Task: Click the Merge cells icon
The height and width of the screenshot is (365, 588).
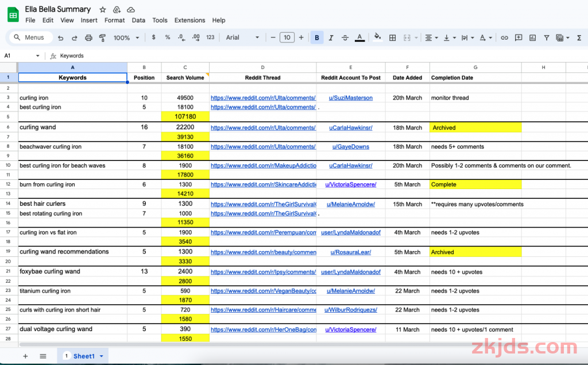Action: click(407, 37)
